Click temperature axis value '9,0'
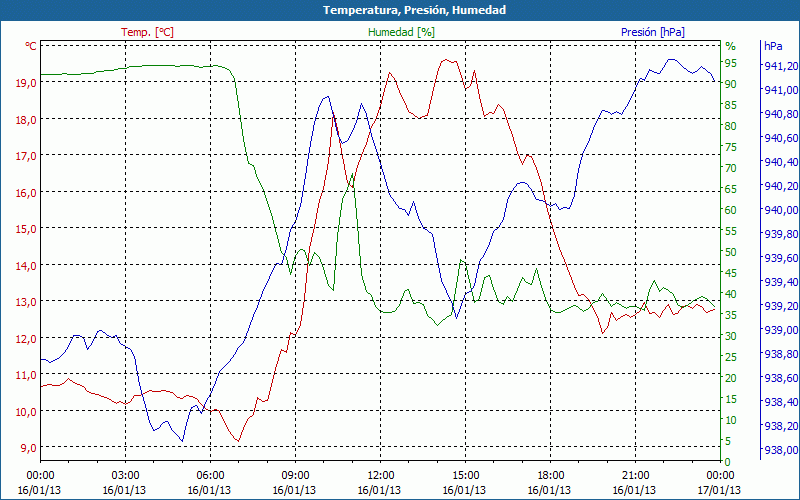 coord(29,447)
